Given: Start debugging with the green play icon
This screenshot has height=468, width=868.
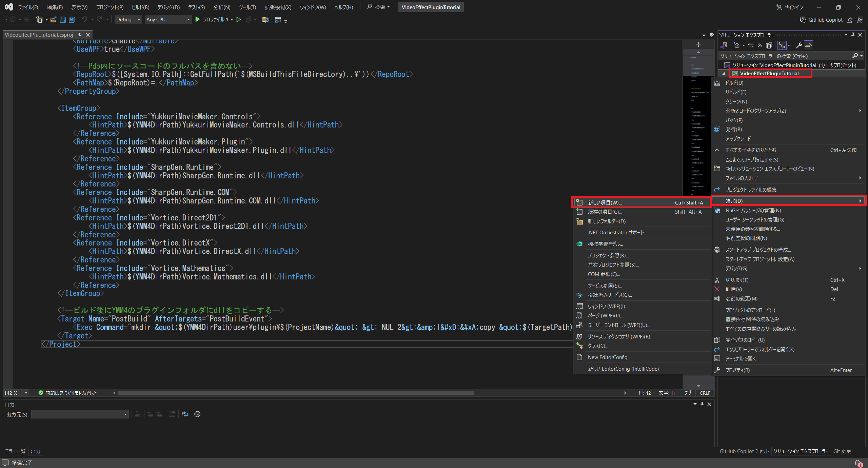Looking at the screenshot, I should click(197, 20).
